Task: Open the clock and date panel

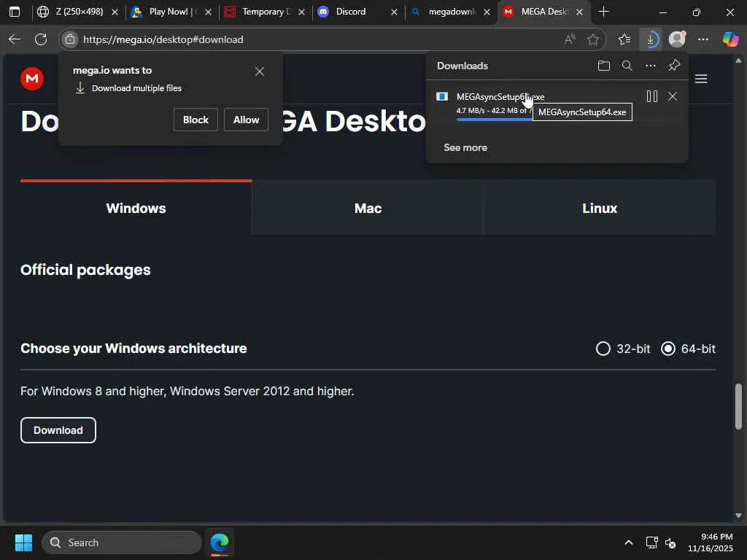Action: pos(711,542)
